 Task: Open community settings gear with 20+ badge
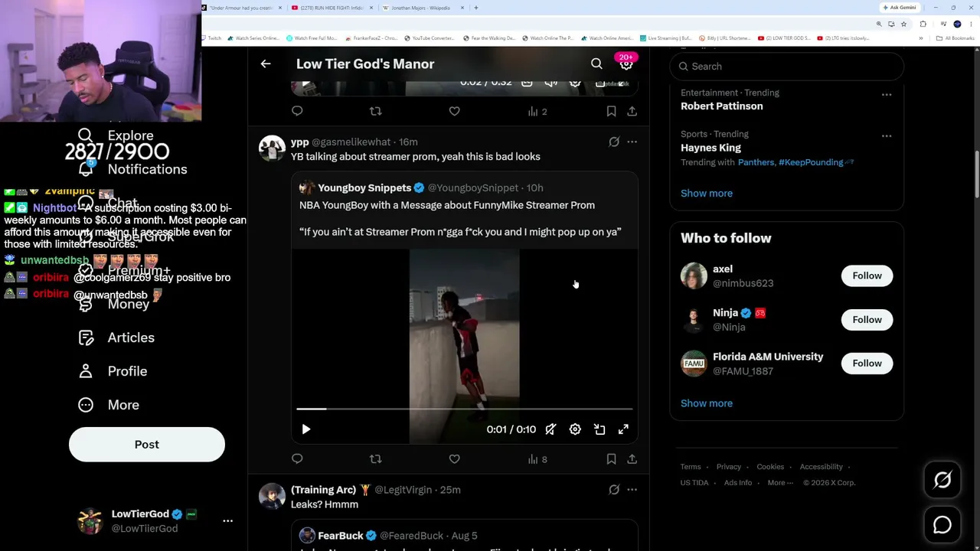point(626,64)
